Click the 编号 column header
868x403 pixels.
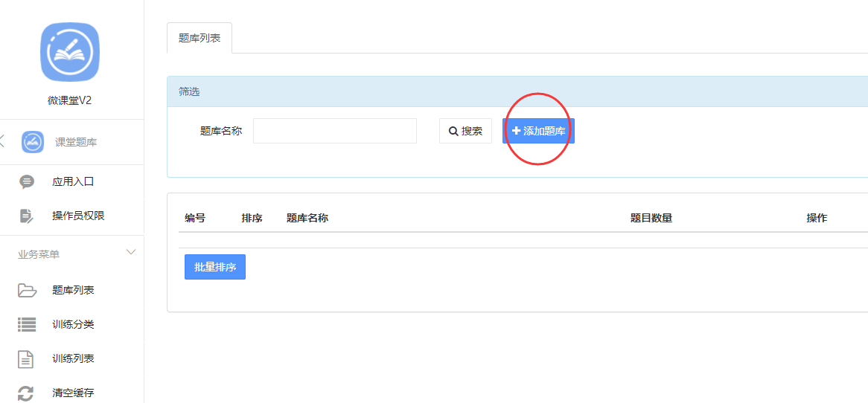pyautogui.click(x=195, y=218)
